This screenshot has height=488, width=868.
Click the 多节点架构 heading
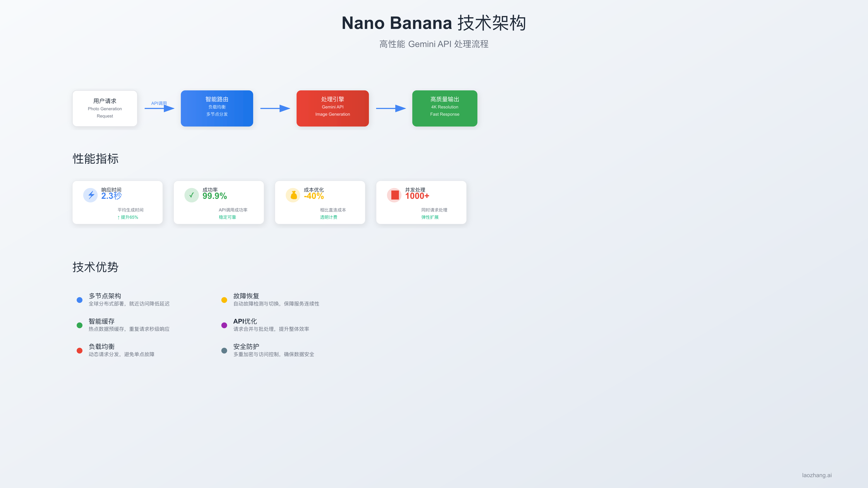tap(105, 296)
